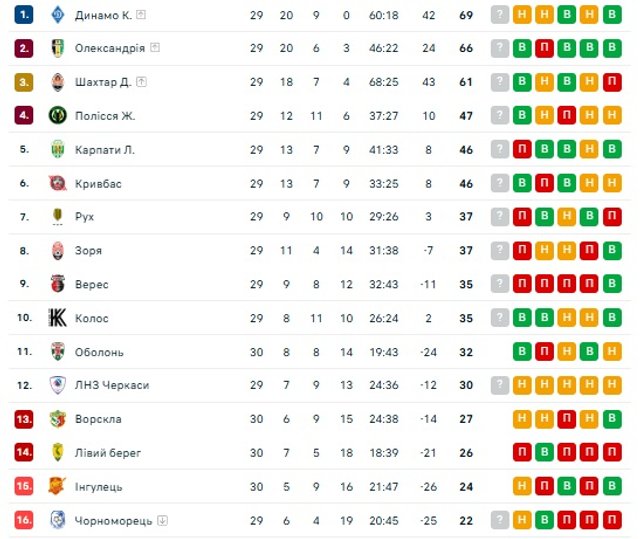Click promotion arrow icon next to Олександрія

155,48
